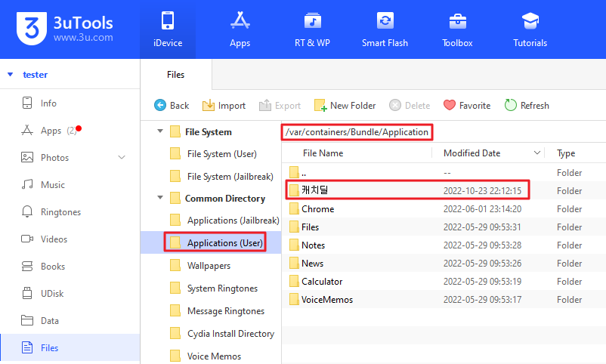Select the Chrome folder

pos(444,208)
